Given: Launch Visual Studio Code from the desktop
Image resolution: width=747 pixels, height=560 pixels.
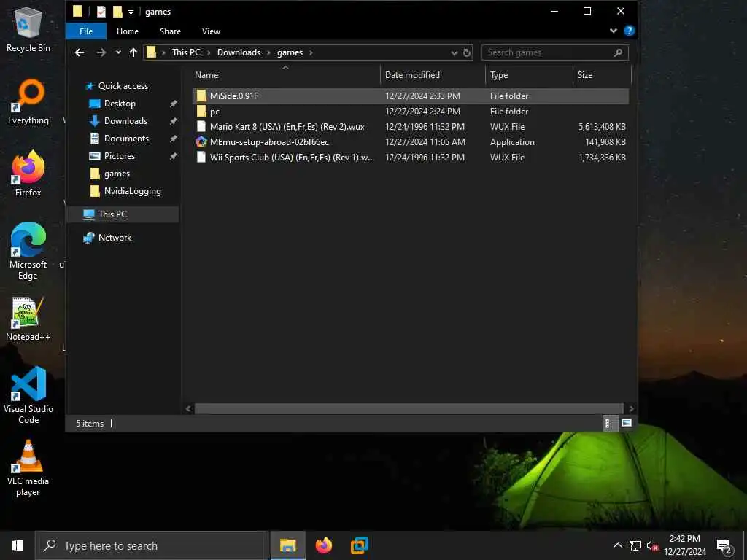Looking at the screenshot, I should click(28, 395).
